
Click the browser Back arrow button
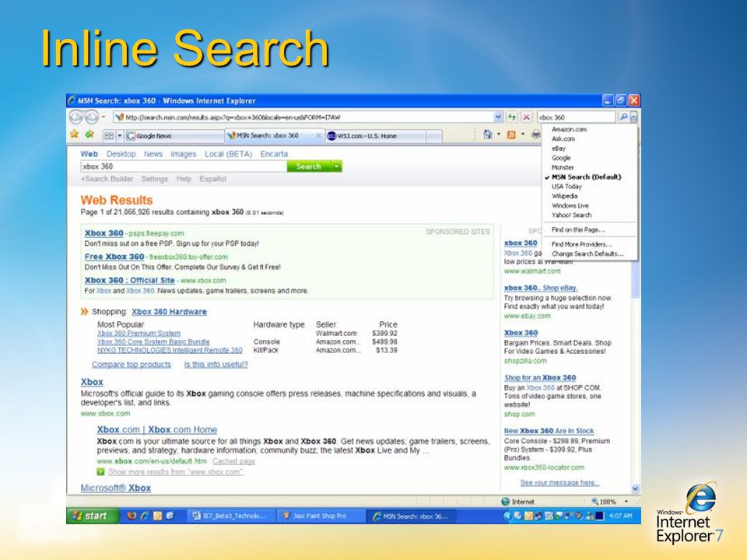tap(75, 117)
